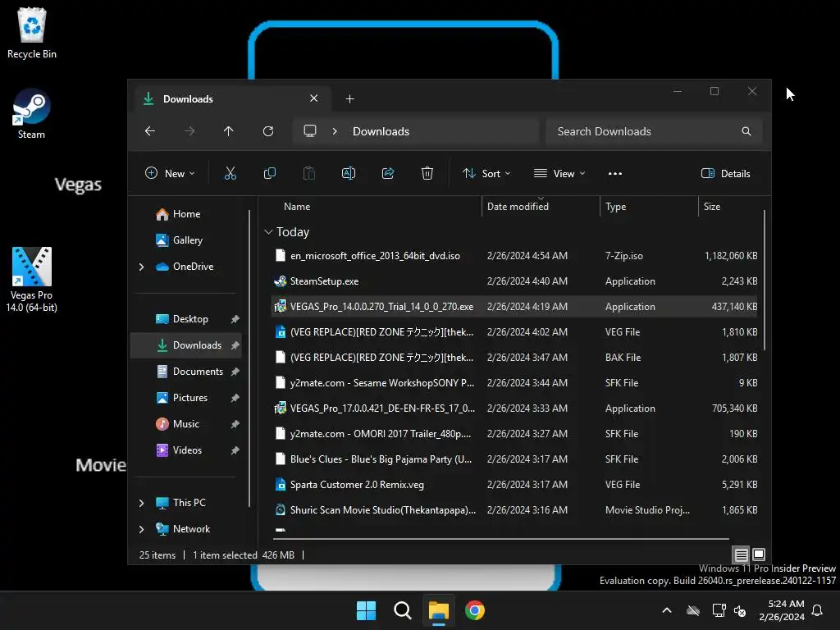The image size is (840, 630).
Task: Select y2mate.com OMORI 2017 Trailer file
Action: tap(514, 433)
